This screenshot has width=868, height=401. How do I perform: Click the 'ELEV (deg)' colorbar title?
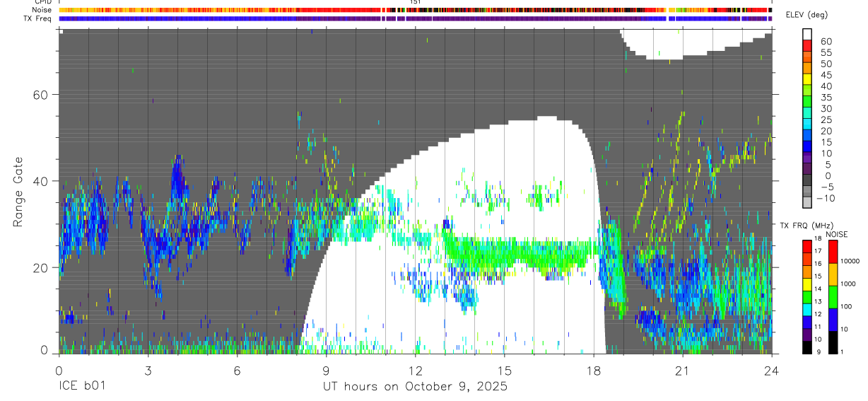coord(807,16)
